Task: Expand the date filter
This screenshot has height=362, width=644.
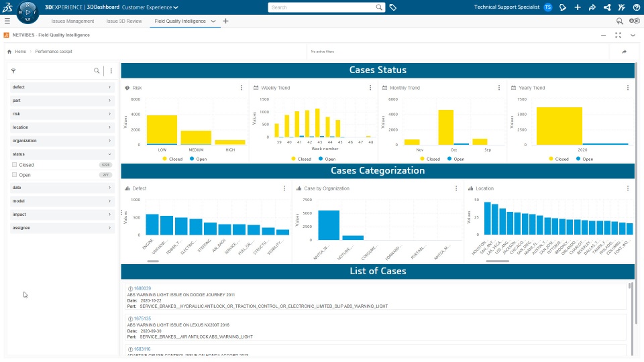Action: pos(62,188)
